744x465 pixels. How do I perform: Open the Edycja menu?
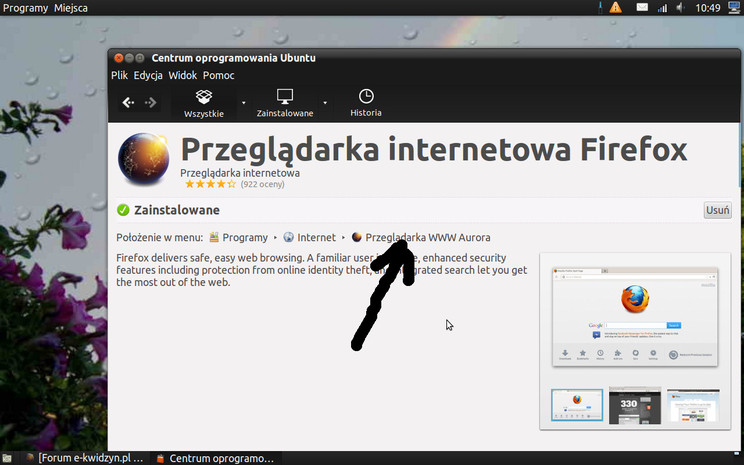pos(148,75)
